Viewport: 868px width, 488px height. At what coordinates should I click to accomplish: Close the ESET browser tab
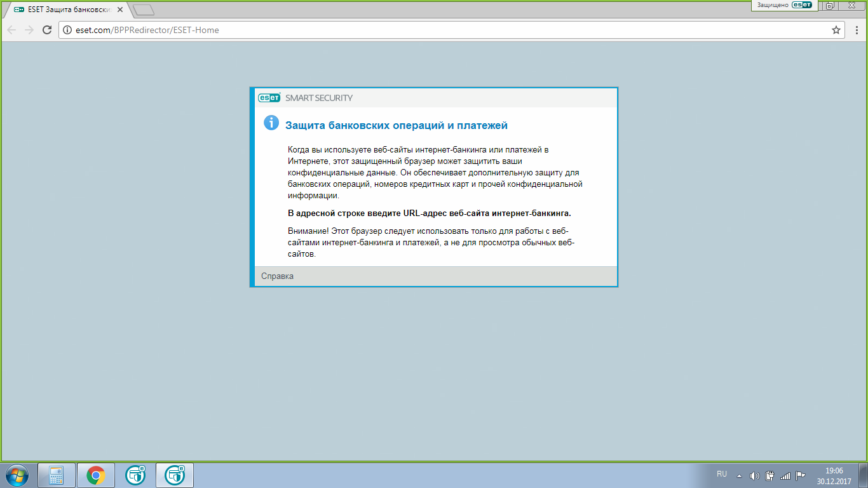tap(120, 10)
